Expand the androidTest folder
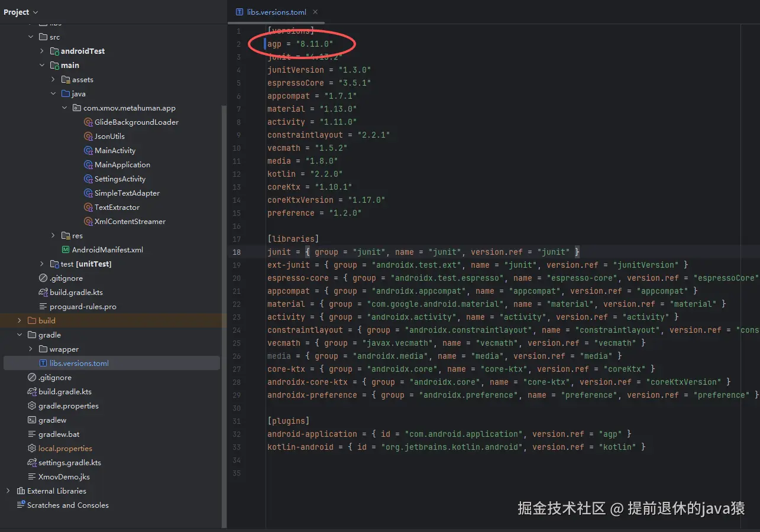 42,51
